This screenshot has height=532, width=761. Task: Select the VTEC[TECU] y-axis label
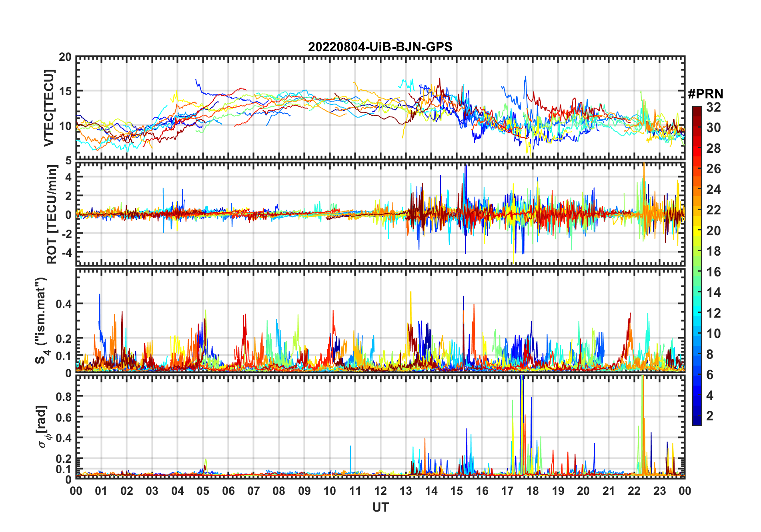click(x=49, y=108)
